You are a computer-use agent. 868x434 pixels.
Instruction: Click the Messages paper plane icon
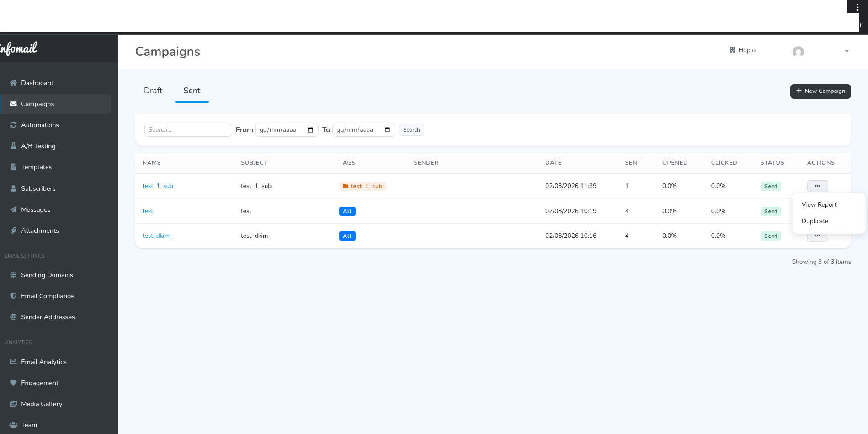(x=13, y=209)
